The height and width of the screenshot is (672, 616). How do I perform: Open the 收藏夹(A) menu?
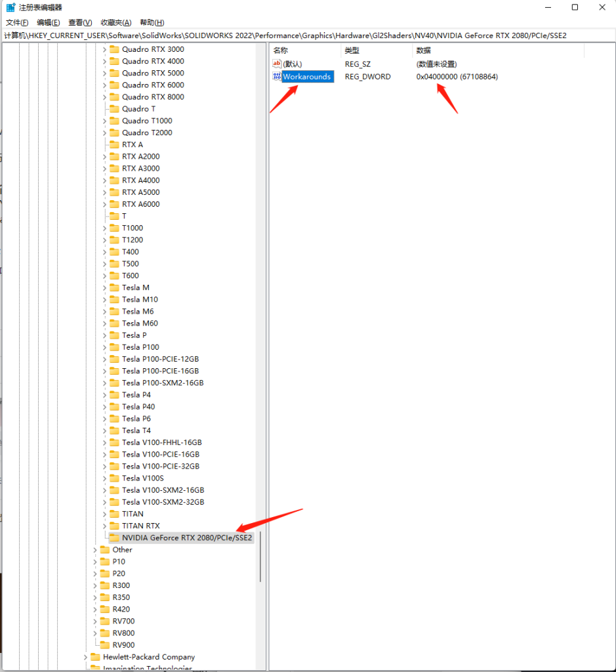[116, 22]
